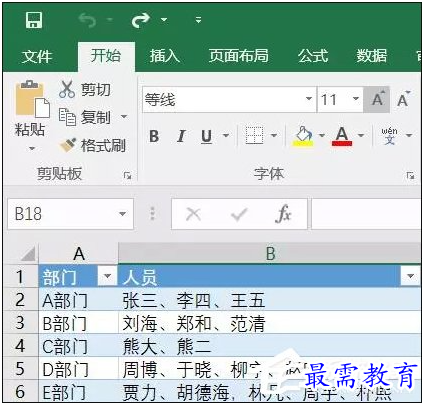Viewport: 426px width, 407px height.
Task: Switch to the 页面布局 ribbon tab
Action: pos(239,56)
